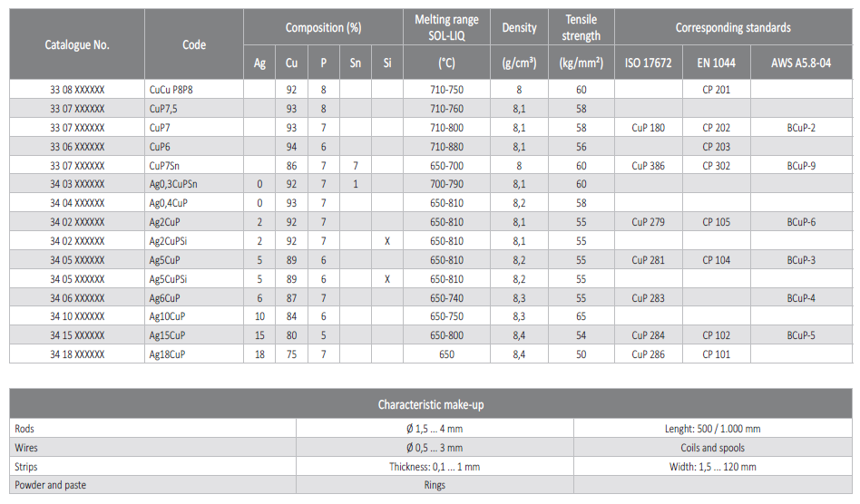Viewport: 860px width, 504px height.
Task: Select the AWS A5.8-04 sub-header
Action: [x=801, y=63]
